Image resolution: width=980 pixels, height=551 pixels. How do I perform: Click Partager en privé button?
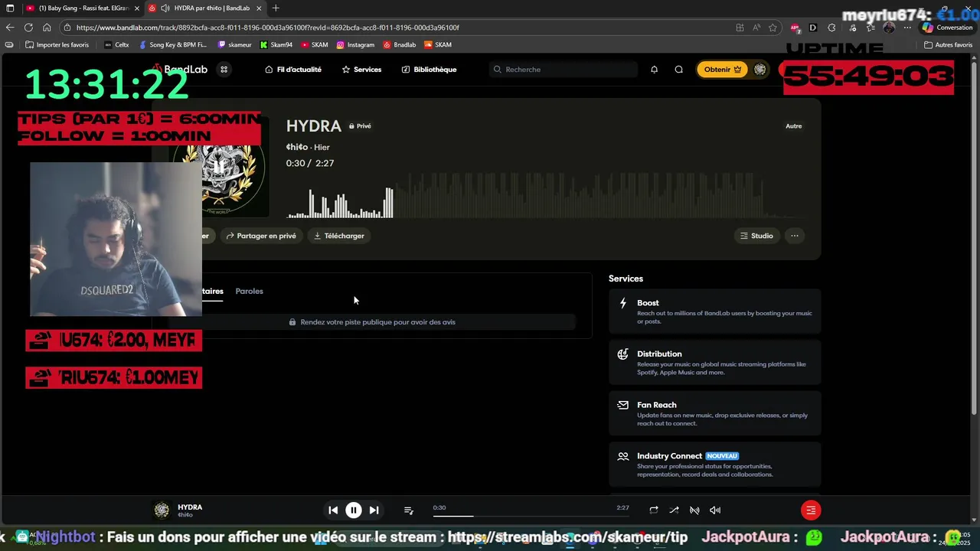[261, 236]
